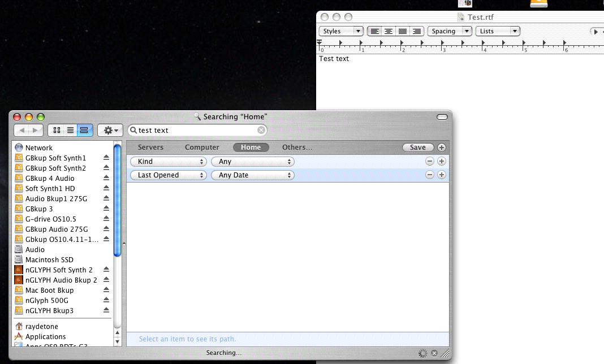
Task: Open the Action gear menu
Action: click(110, 130)
